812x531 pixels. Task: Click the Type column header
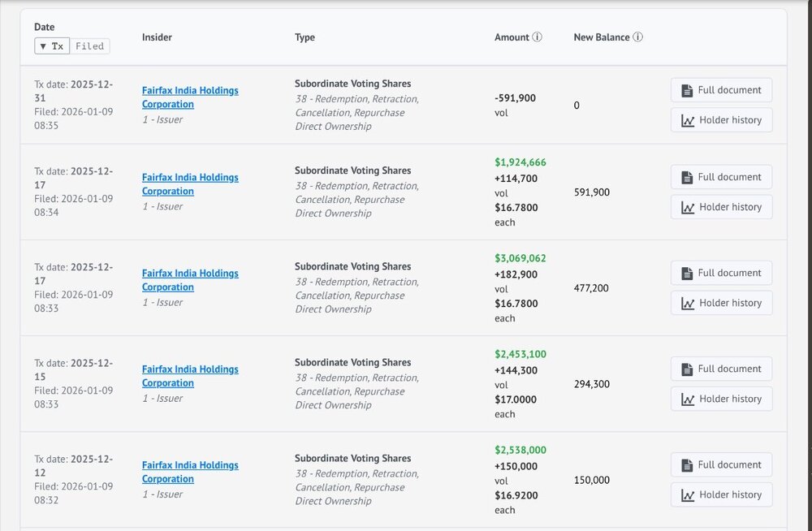click(304, 37)
